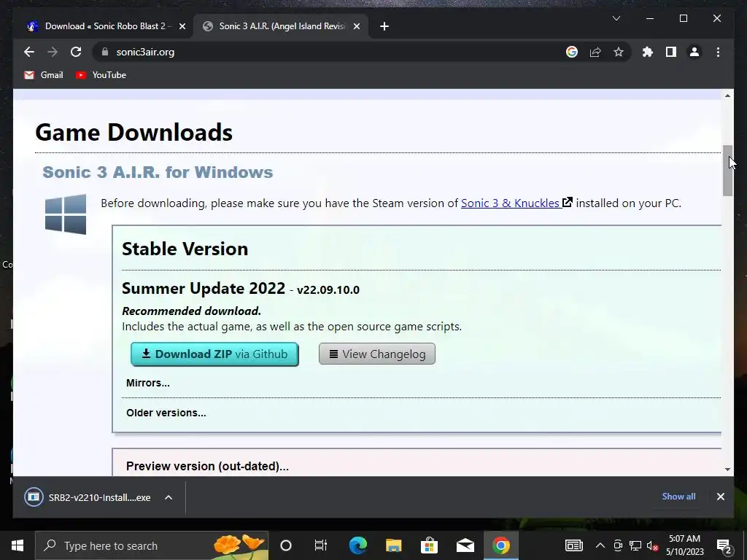Show hidden system tray icons
This screenshot has width=747, height=560.
point(600,545)
